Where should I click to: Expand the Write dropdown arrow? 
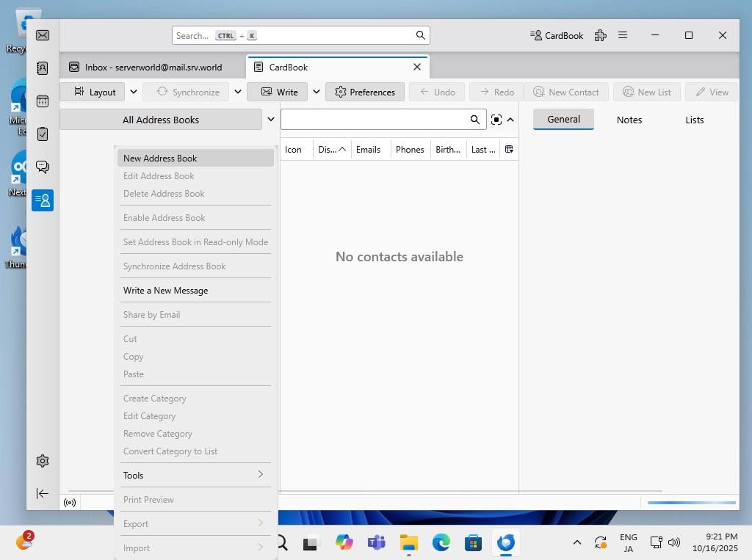pyautogui.click(x=316, y=92)
